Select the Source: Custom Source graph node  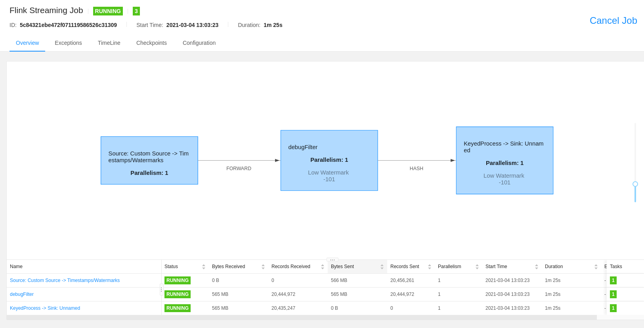(149, 160)
